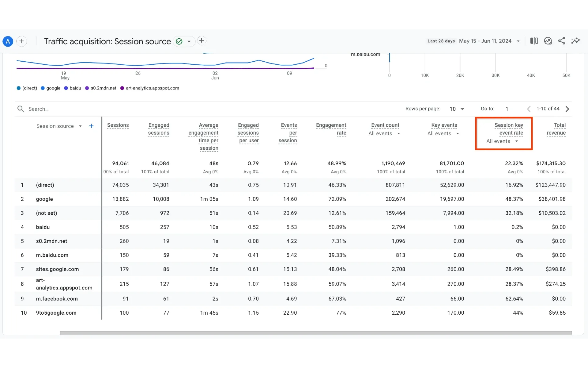Open the Insights panel icon
This screenshot has height=368, width=588.
pyautogui.click(x=548, y=41)
